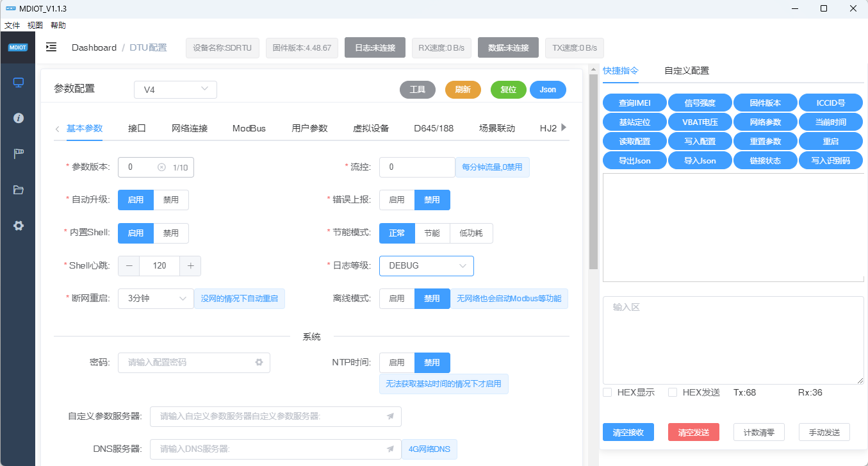Switch to 接口 tab

click(137, 128)
